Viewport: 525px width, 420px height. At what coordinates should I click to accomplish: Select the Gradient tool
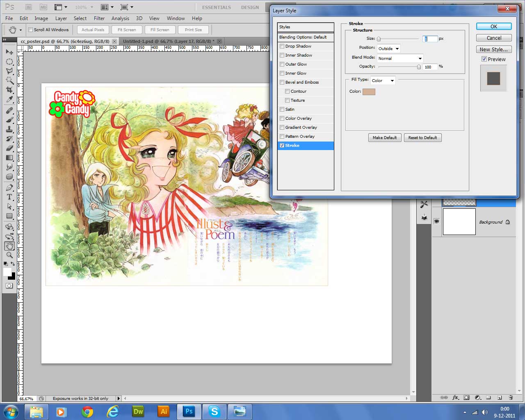[x=9, y=158]
